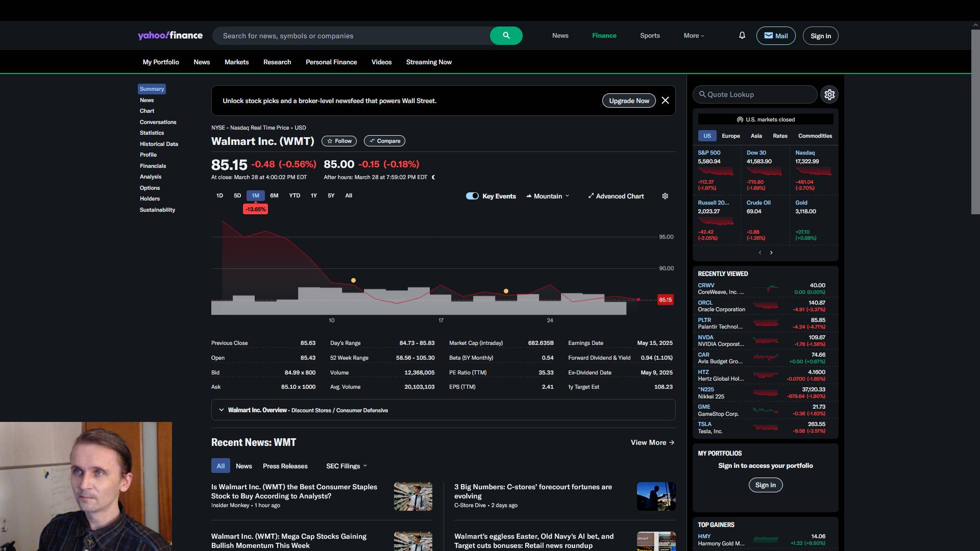Image resolution: width=980 pixels, height=551 pixels.
Task: Open the notifications bell
Action: click(742, 35)
